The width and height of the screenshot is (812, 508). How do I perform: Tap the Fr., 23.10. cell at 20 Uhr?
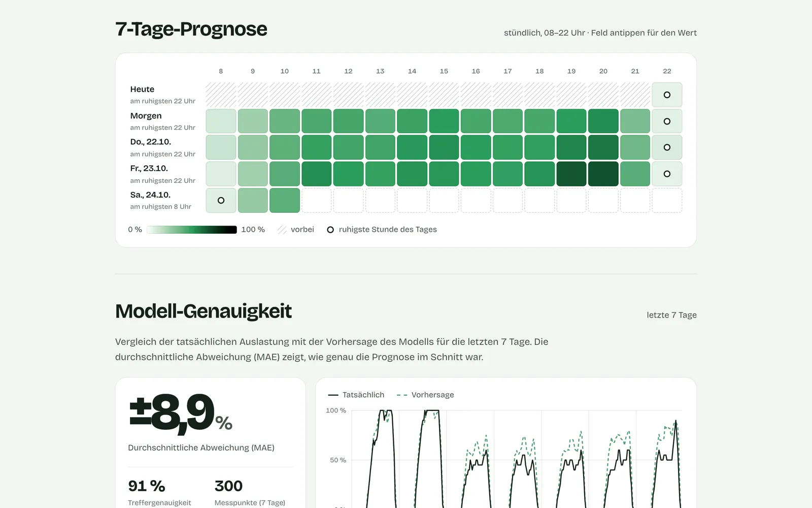point(603,174)
